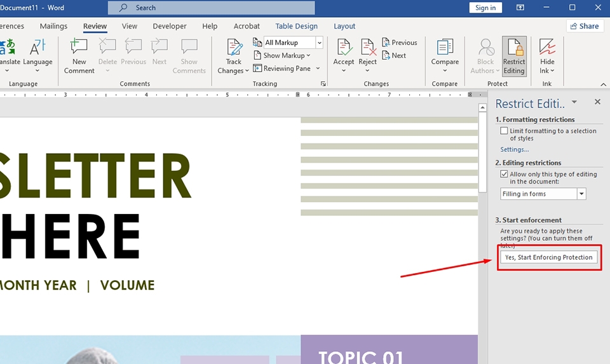Click the MONTH YEAR text
The height and width of the screenshot is (364, 610).
[x=38, y=285]
